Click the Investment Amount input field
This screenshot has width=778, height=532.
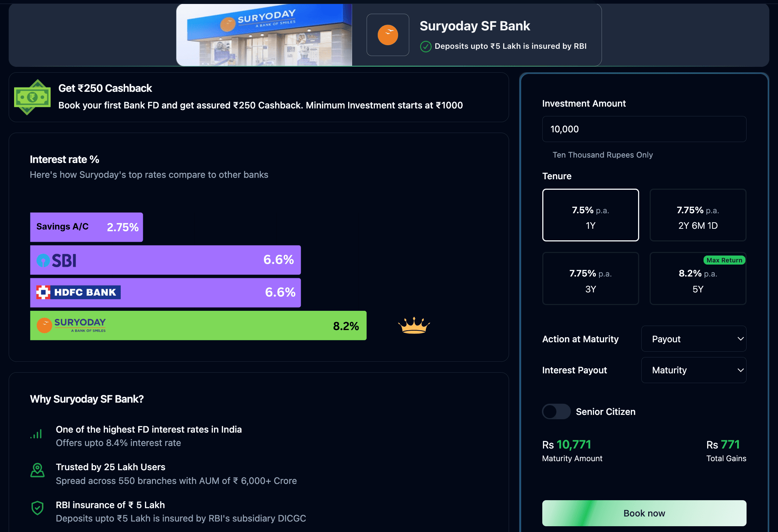644,129
